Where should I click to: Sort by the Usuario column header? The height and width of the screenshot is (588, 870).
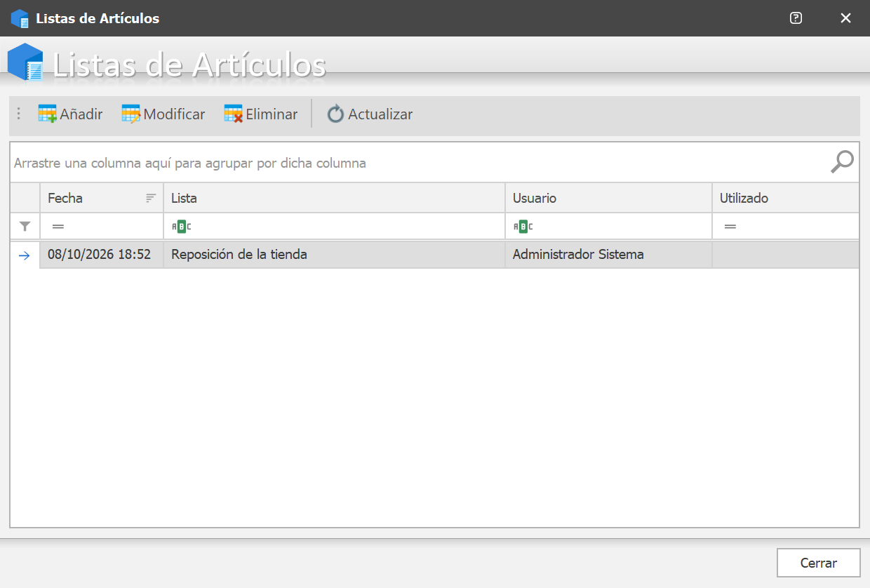[x=609, y=198]
